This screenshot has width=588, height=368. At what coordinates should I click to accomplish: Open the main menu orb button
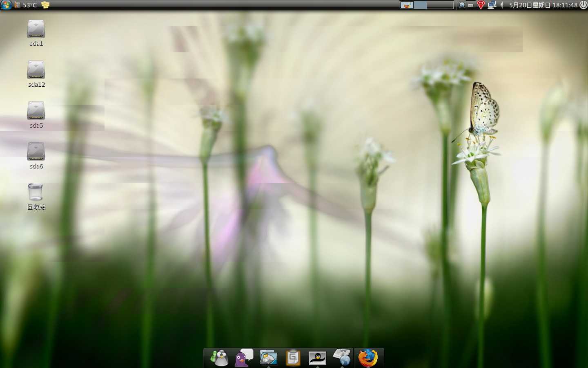[6, 5]
